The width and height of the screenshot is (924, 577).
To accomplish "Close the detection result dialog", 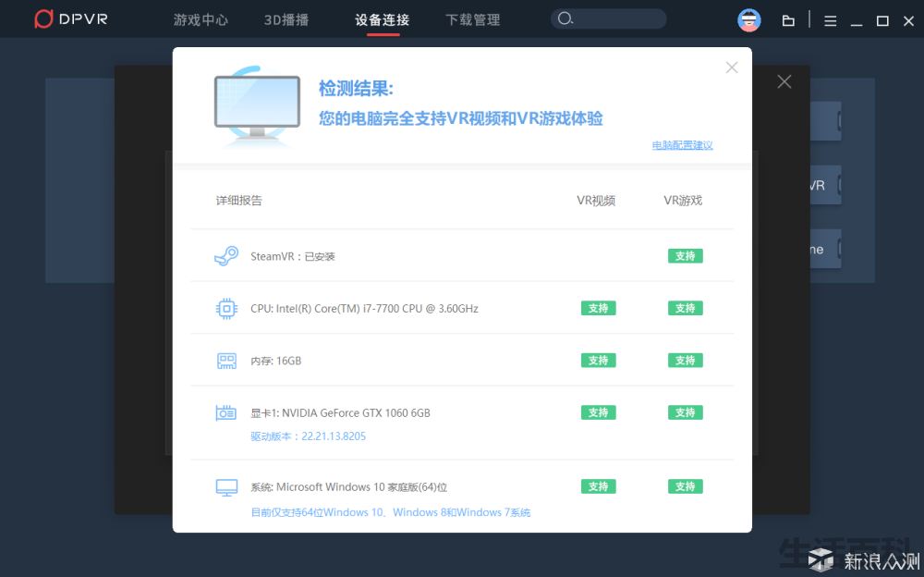I will click(x=732, y=68).
